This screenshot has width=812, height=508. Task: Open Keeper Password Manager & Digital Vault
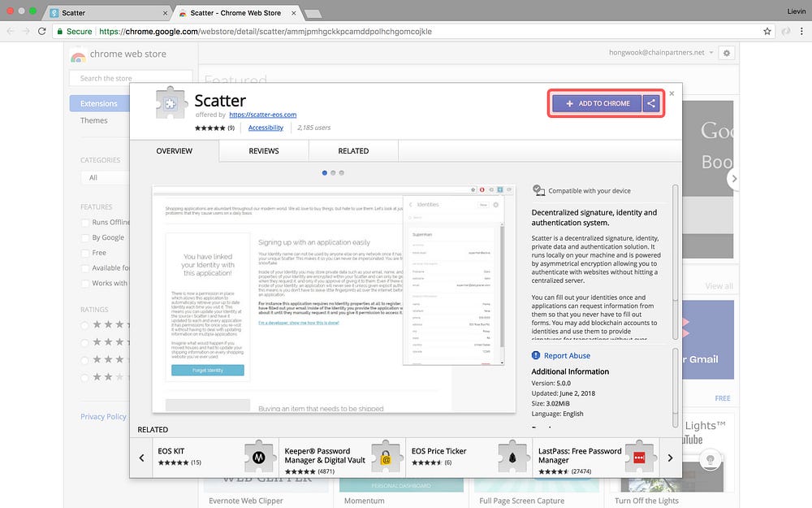[325, 456]
